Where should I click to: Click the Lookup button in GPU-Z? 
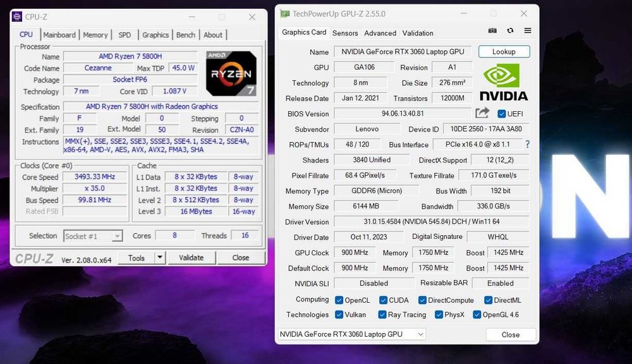coord(504,52)
